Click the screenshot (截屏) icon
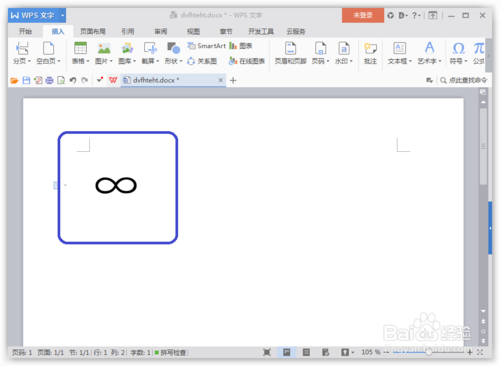 tap(150, 48)
